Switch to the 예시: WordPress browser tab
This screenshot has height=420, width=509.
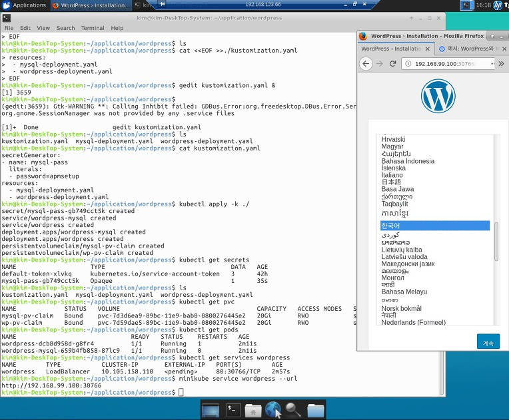coord(469,49)
